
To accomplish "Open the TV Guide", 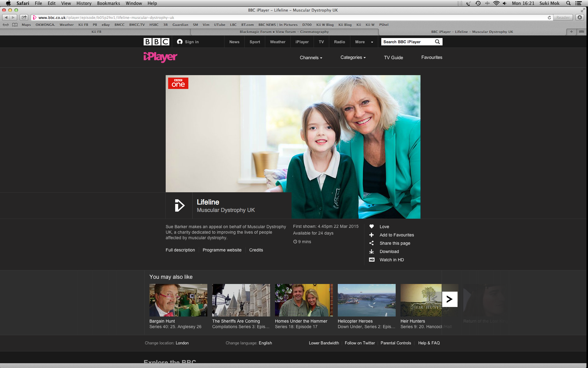I will 394,58.
